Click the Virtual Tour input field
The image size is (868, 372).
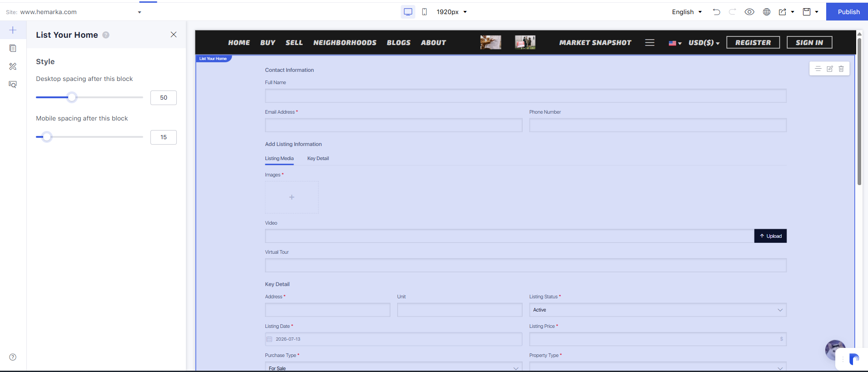(x=526, y=266)
